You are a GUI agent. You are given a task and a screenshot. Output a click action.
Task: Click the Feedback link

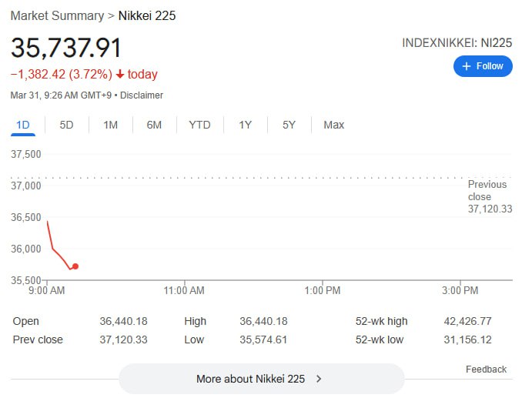[486, 370]
